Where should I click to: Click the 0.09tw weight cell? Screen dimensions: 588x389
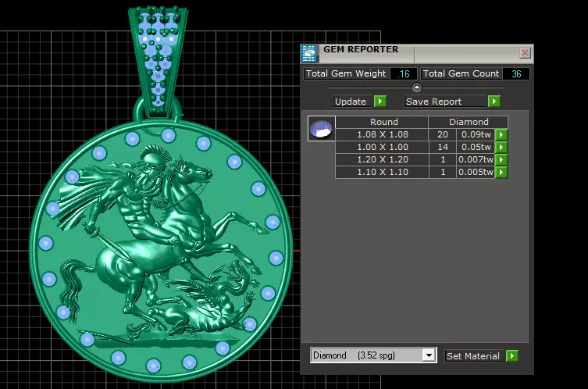coord(476,134)
